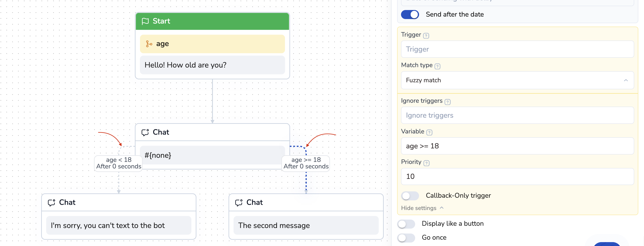This screenshot has width=644, height=246.
Task: Turn on Display like a button
Action: pyautogui.click(x=406, y=224)
